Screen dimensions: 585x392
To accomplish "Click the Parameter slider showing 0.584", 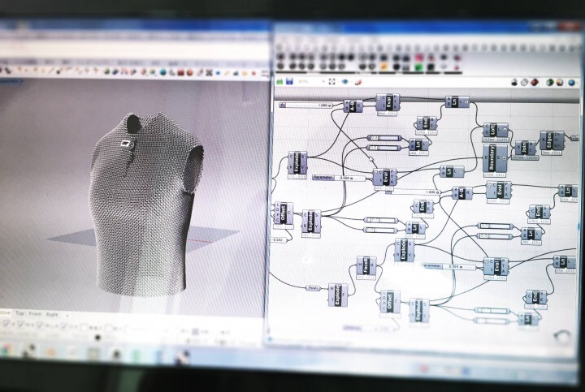I will click(333, 176).
